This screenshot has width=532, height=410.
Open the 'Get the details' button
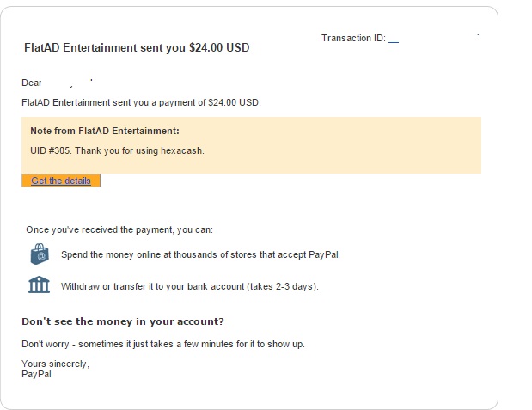(x=61, y=181)
